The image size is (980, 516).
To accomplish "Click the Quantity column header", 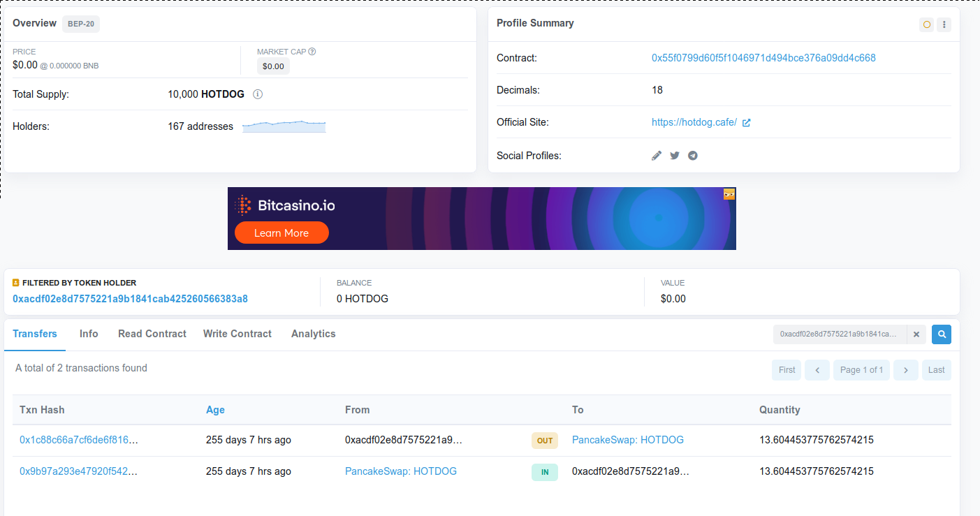I will [780, 410].
